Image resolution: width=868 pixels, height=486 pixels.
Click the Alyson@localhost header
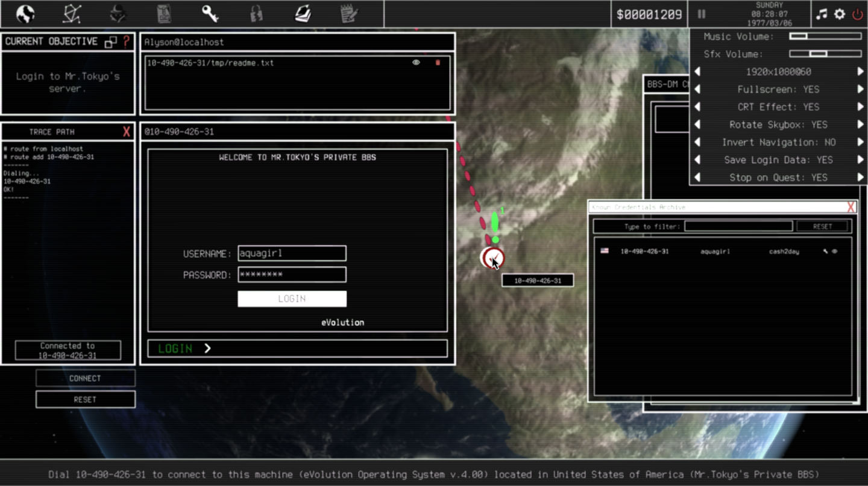coord(184,42)
